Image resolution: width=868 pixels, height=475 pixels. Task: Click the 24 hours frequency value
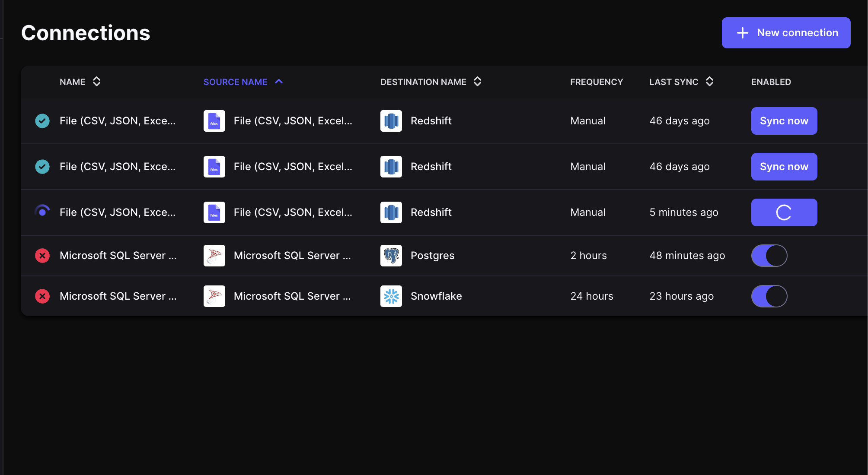pyautogui.click(x=592, y=296)
